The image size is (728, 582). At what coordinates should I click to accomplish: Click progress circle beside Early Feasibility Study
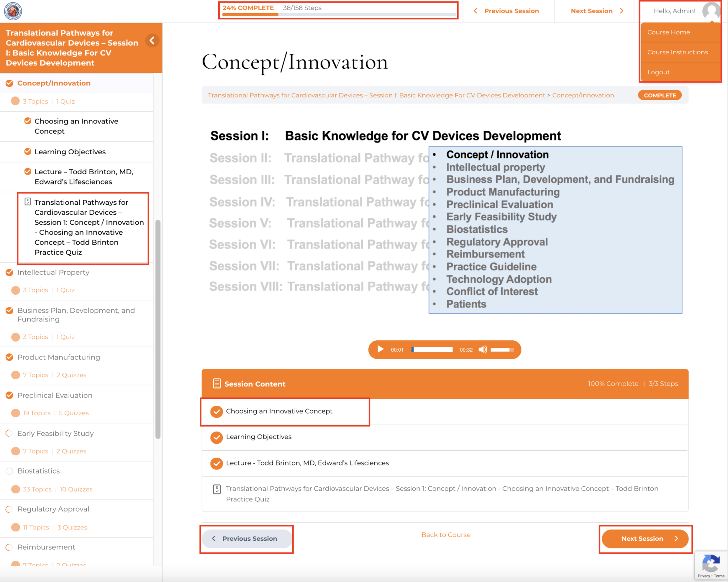[x=10, y=433]
